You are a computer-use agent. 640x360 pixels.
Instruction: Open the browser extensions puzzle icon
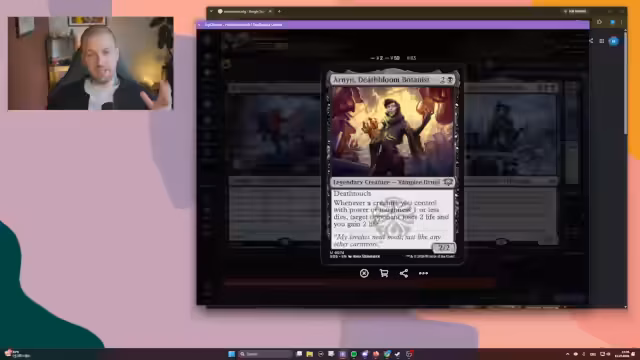click(x=599, y=22)
